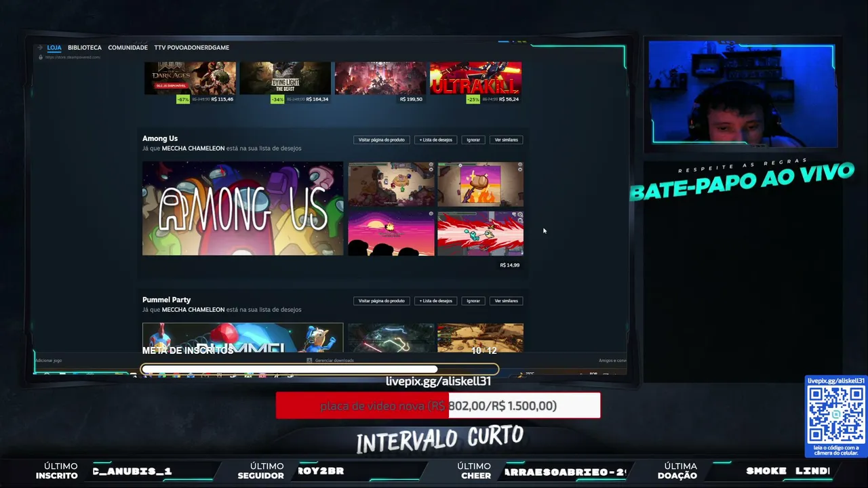Open Pummel Party desert board screenshot
The height and width of the screenshot is (488, 868).
point(480,338)
